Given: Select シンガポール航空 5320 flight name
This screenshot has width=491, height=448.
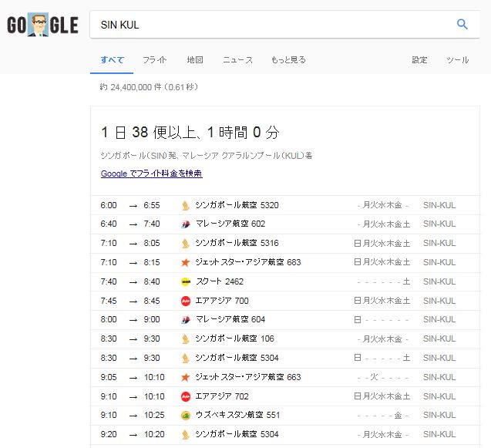Looking at the screenshot, I should (237, 205).
